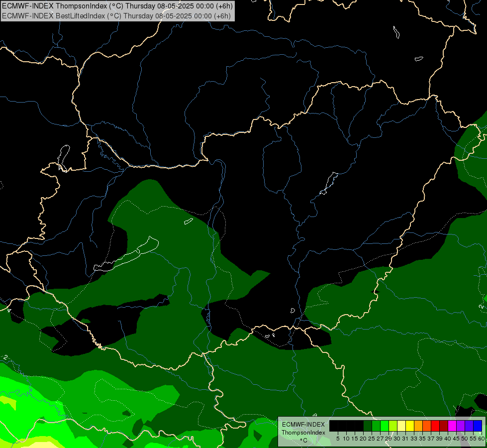Select the bright green 27–29 legend swatch
Viewport: 487px width, 448px height.
coord(385,426)
